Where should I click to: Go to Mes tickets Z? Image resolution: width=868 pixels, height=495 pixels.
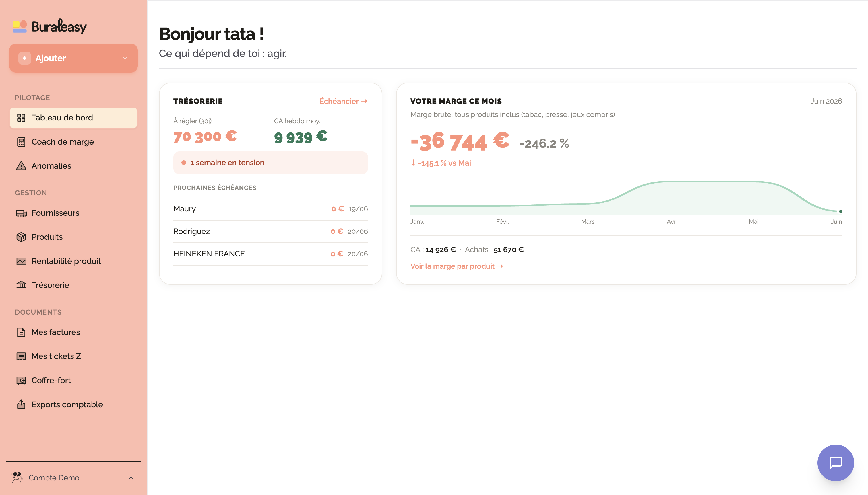[x=73, y=356]
